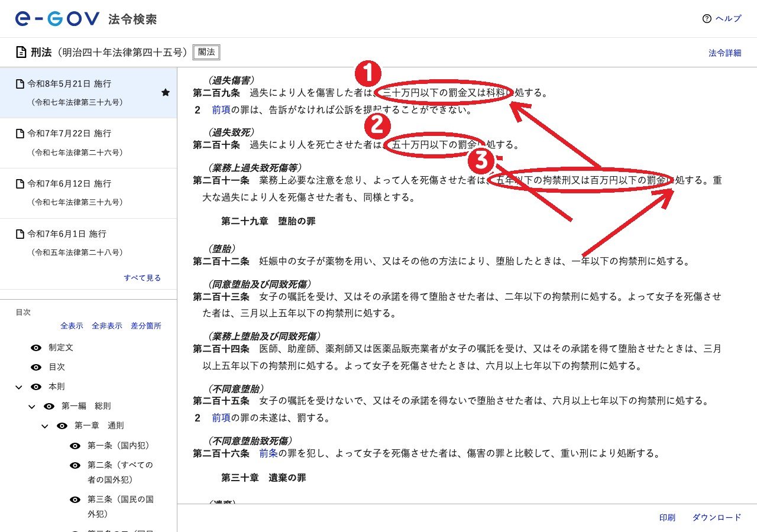Click the 閣法 badge button
Viewport: 757px width, 532px height.
point(206,53)
